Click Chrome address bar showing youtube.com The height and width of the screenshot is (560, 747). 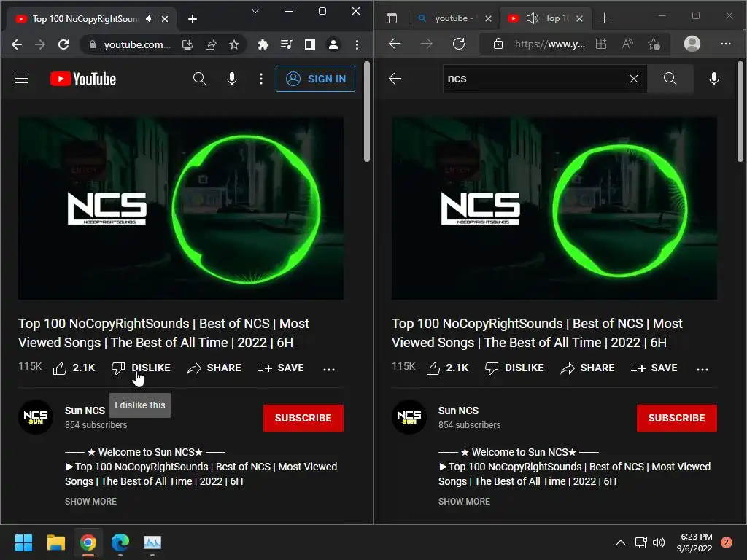(x=136, y=44)
